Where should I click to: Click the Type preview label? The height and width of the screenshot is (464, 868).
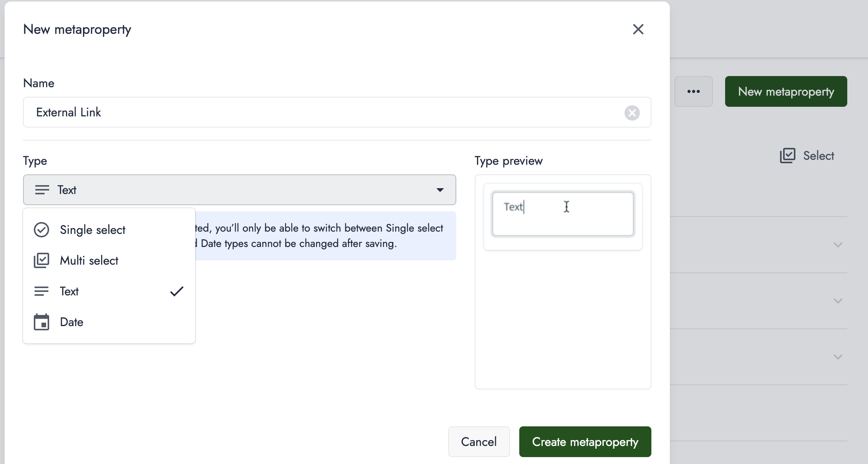[x=509, y=161]
